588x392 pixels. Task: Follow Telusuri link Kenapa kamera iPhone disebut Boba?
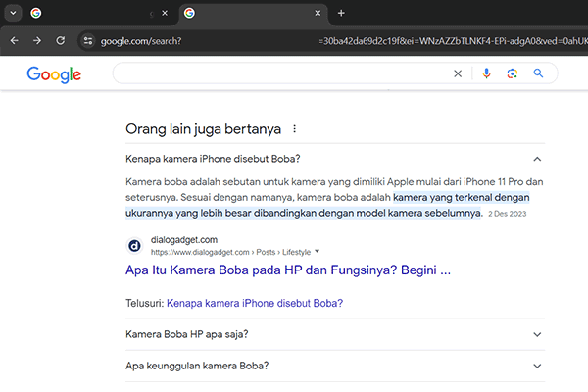tap(255, 303)
